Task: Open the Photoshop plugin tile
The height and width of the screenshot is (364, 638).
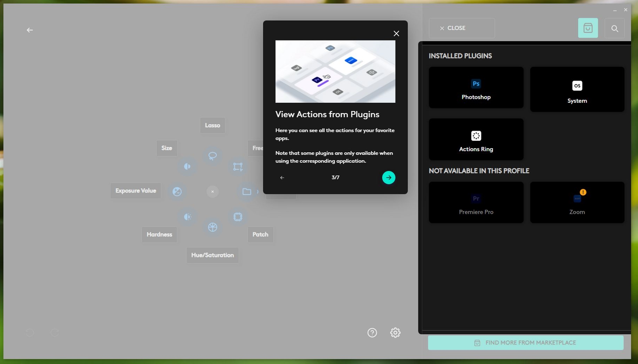Action: pos(476,88)
